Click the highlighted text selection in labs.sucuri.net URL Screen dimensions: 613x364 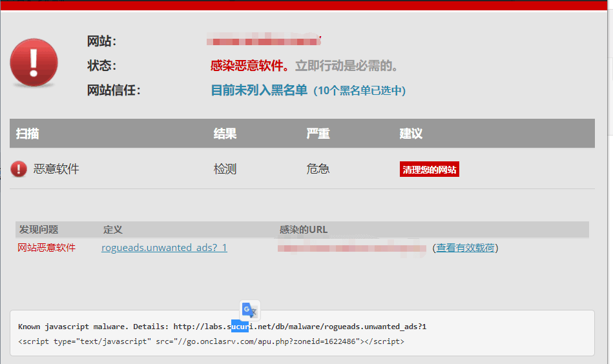click(x=240, y=327)
